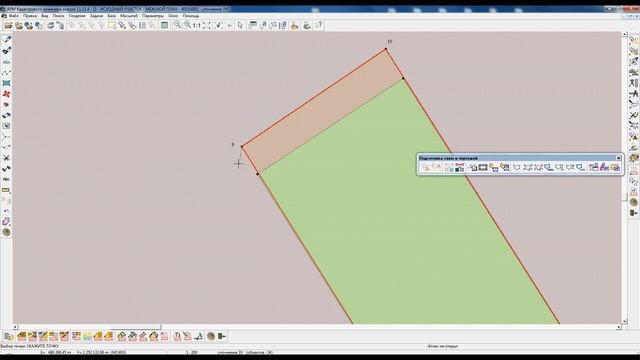Open the Файл menu
Image resolution: width=640 pixels, height=360 pixels.
(x=13, y=16)
